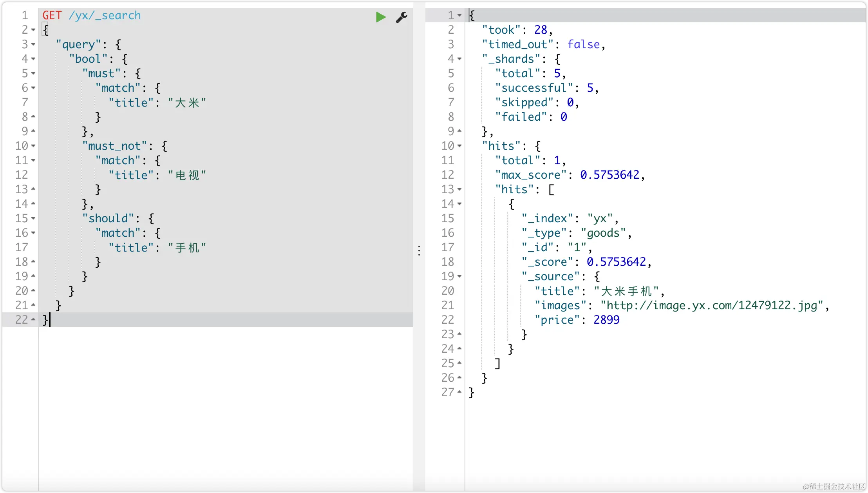Collapse the "query" block fold arrow
Image resolution: width=868 pixels, height=493 pixels.
coord(33,44)
